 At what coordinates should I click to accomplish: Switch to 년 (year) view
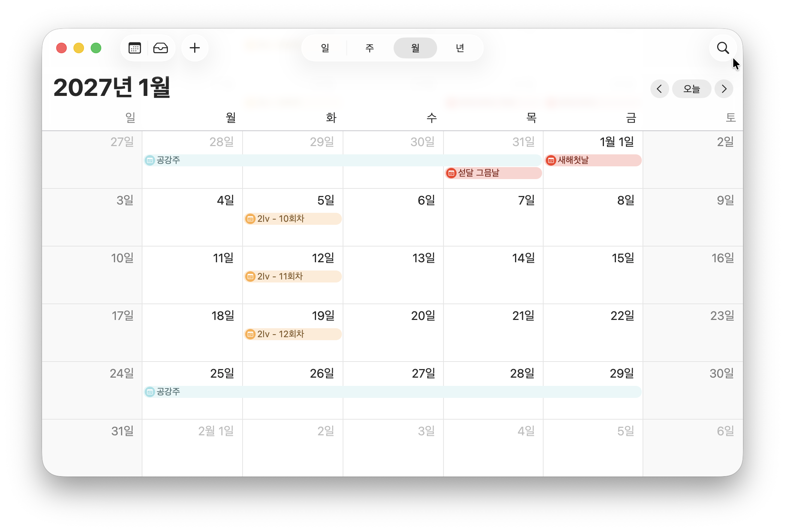(460, 48)
